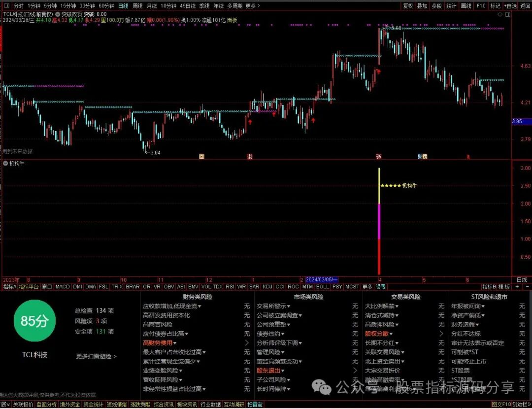Image resolution: width=532 pixels, height=409 pixels.
Task: Select the VOL-TDX indicator
Action: [x=212, y=287]
